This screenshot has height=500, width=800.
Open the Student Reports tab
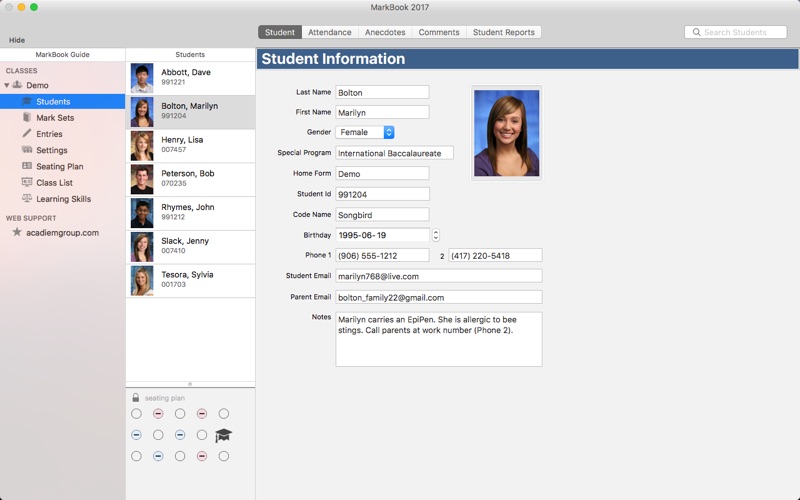504,32
